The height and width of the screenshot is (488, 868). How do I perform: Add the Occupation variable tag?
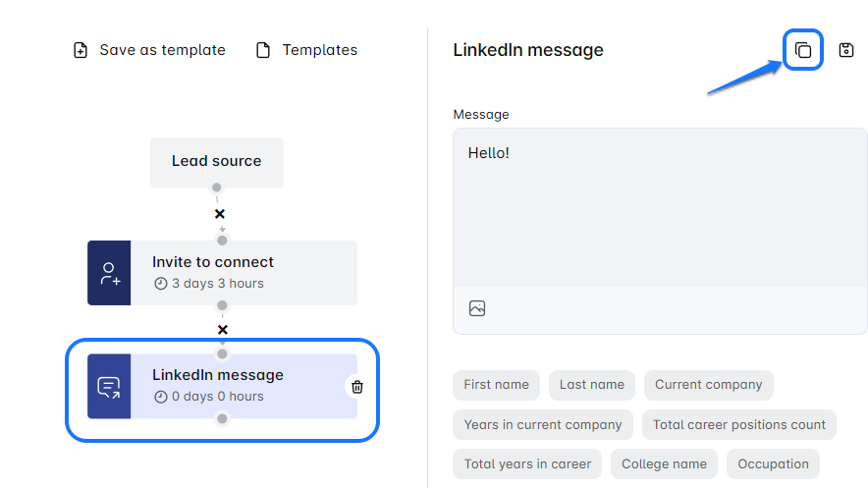pyautogui.click(x=774, y=464)
